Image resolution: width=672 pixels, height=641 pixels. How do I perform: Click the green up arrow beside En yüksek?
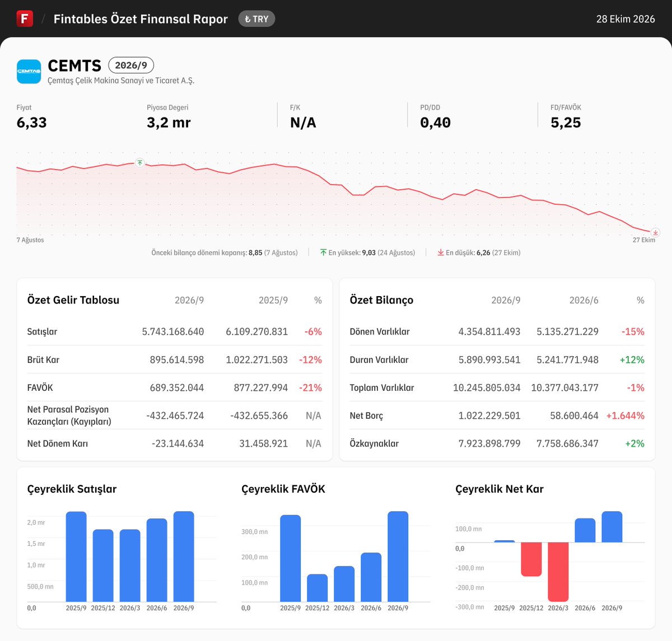click(x=323, y=252)
